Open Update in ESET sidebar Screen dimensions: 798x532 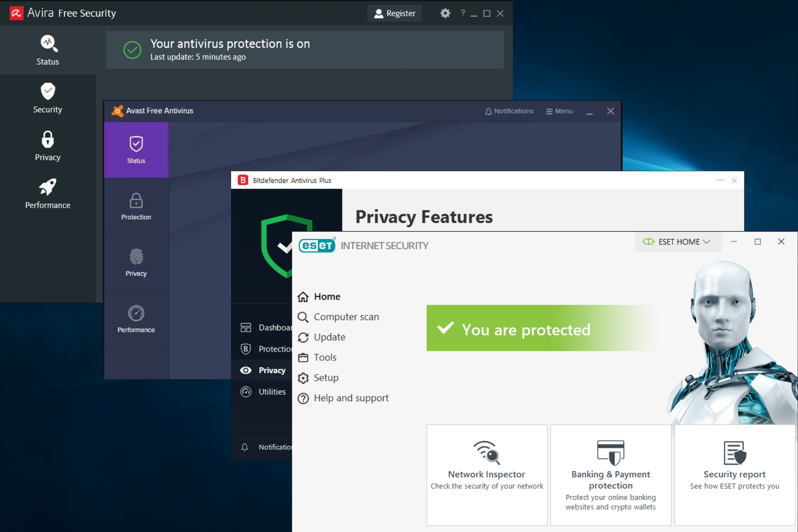tap(322, 337)
